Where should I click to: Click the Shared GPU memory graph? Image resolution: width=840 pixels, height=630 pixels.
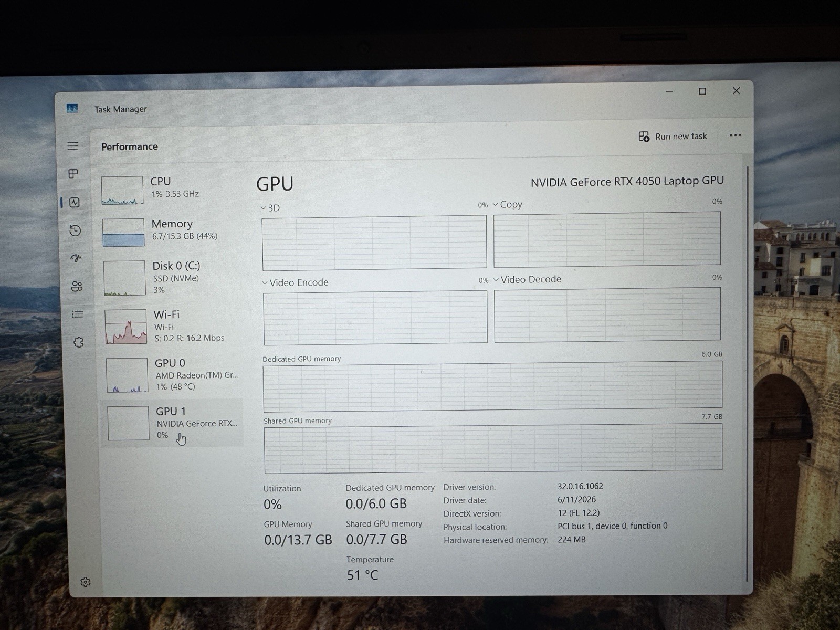[493, 448]
